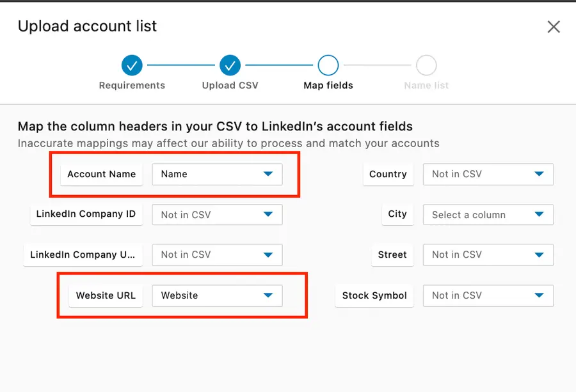Screen dimensions: 576x392
Task: Open the Select a column dropdown for City
Action: pos(488,214)
